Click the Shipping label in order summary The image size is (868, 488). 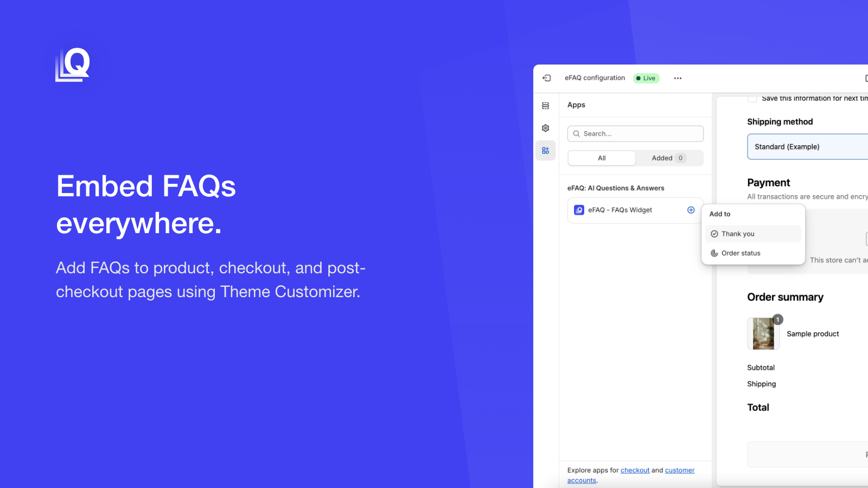click(761, 384)
